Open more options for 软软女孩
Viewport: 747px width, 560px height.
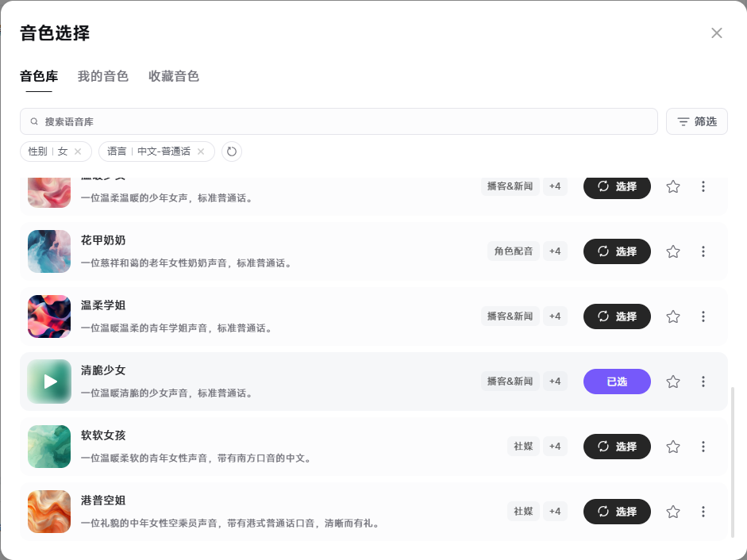pos(703,447)
